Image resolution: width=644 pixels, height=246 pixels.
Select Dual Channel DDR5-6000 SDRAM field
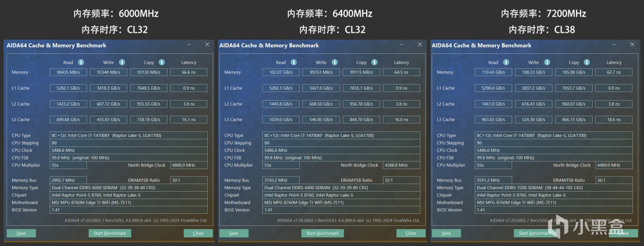(128, 188)
